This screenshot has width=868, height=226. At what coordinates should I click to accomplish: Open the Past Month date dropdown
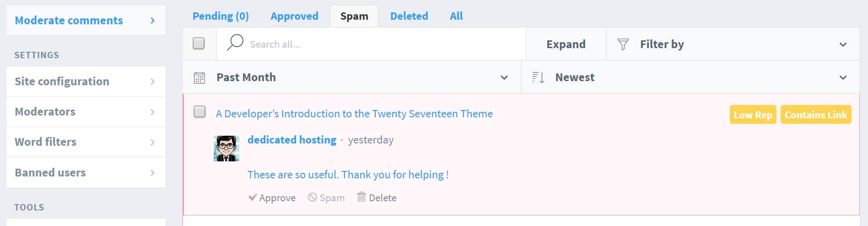pos(352,77)
